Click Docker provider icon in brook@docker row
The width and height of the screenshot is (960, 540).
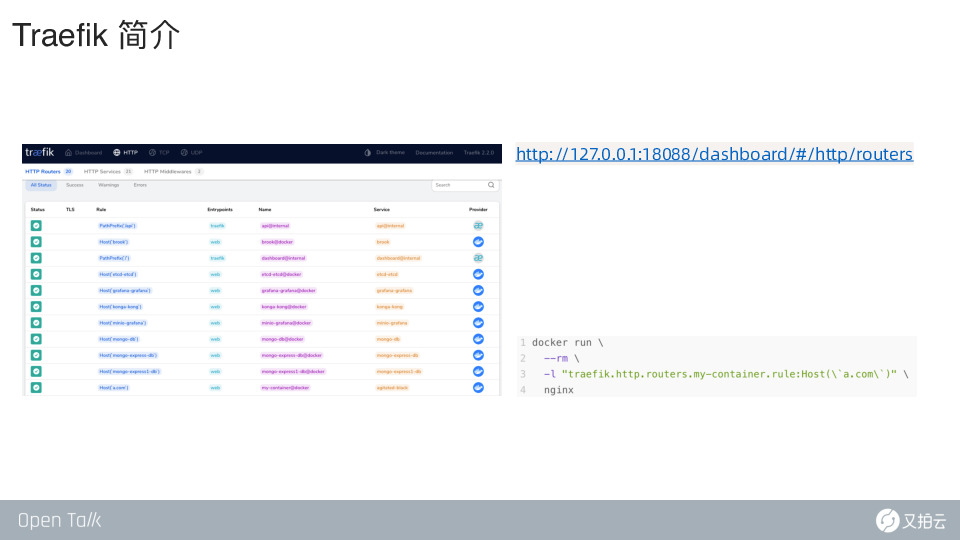tap(478, 242)
